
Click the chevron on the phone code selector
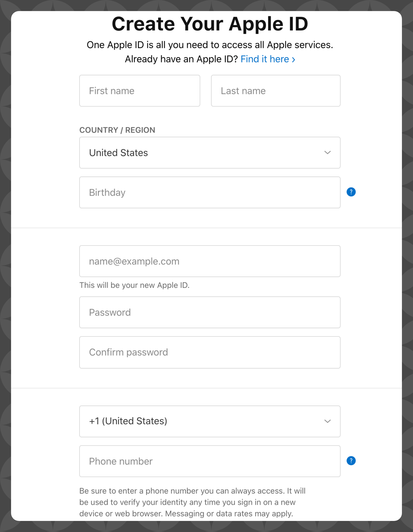328,421
